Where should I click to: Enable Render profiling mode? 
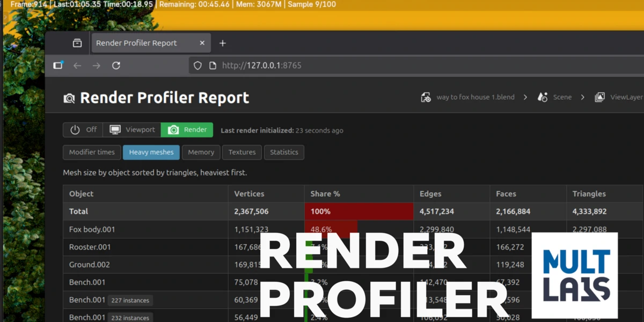[187, 129]
